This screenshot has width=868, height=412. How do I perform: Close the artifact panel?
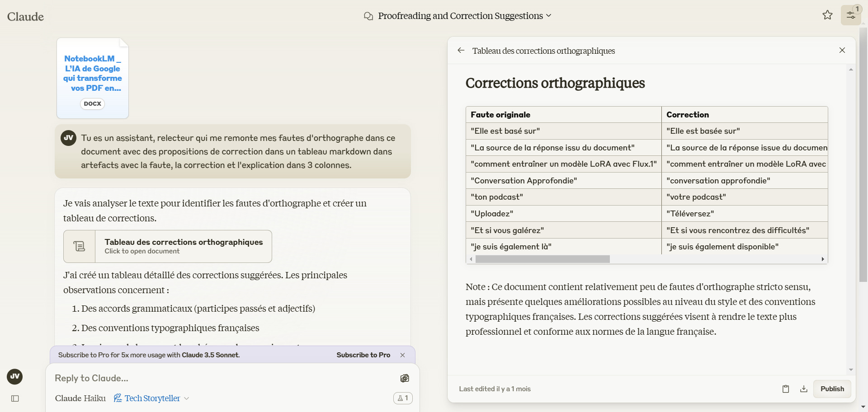tap(842, 50)
